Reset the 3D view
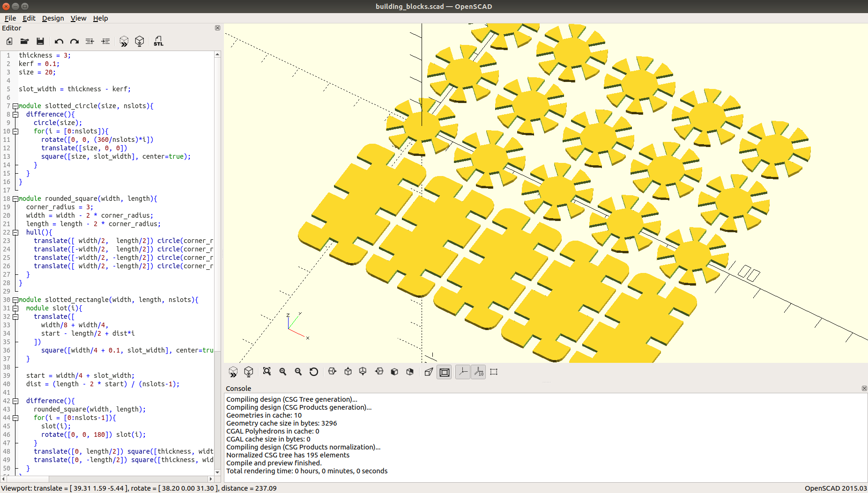Image resolution: width=868 pixels, height=493 pixels. [x=314, y=372]
